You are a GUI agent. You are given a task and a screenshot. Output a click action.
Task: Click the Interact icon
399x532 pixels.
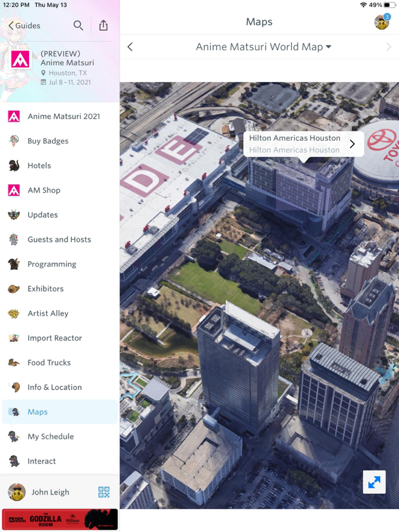coord(14,461)
